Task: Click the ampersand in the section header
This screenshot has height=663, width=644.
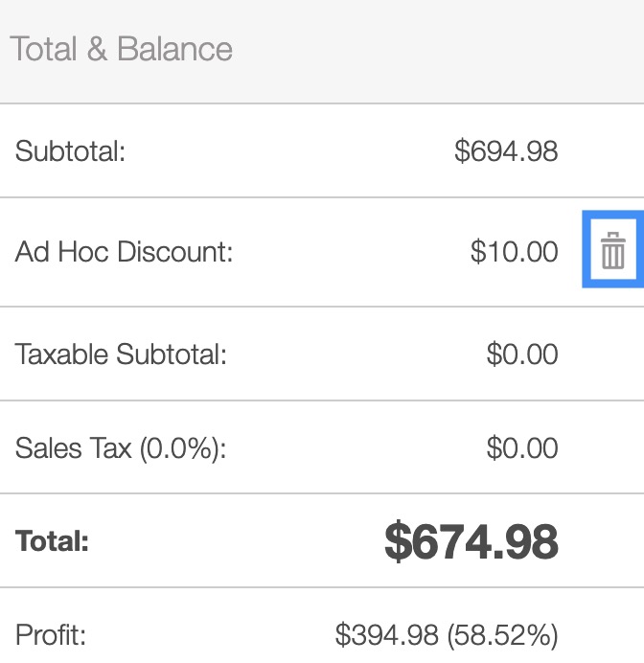Action: coord(97,50)
